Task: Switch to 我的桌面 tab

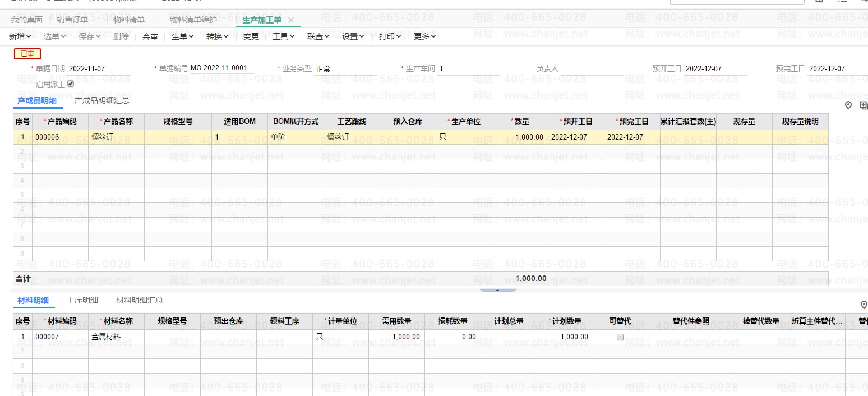Action: pyautogui.click(x=27, y=20)
